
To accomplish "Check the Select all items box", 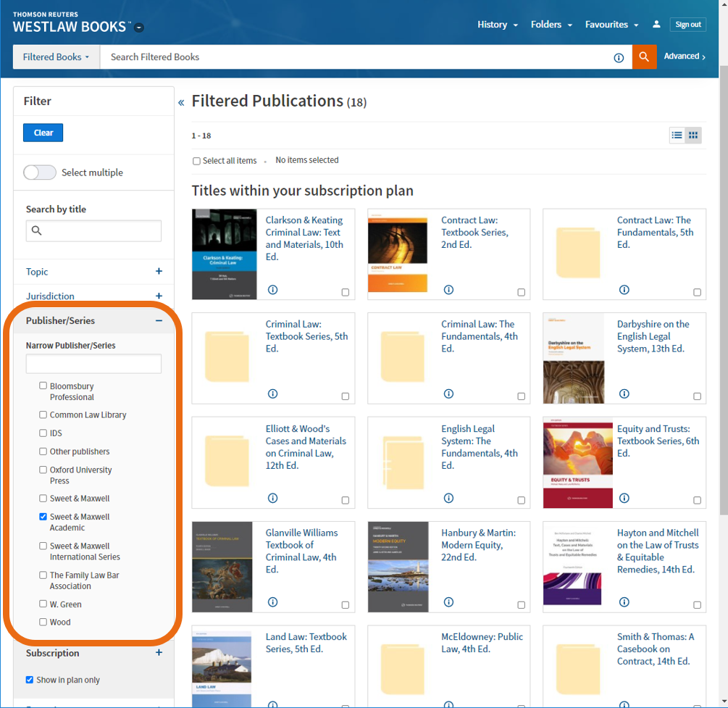I will tap(196, 161).
